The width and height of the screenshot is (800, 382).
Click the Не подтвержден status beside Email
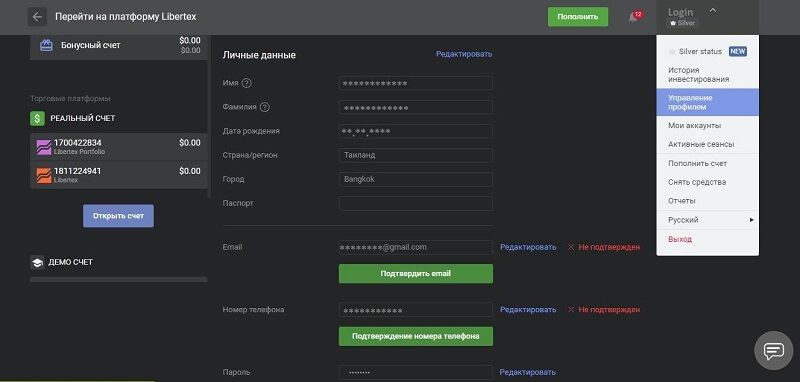(x=609, y=247)
